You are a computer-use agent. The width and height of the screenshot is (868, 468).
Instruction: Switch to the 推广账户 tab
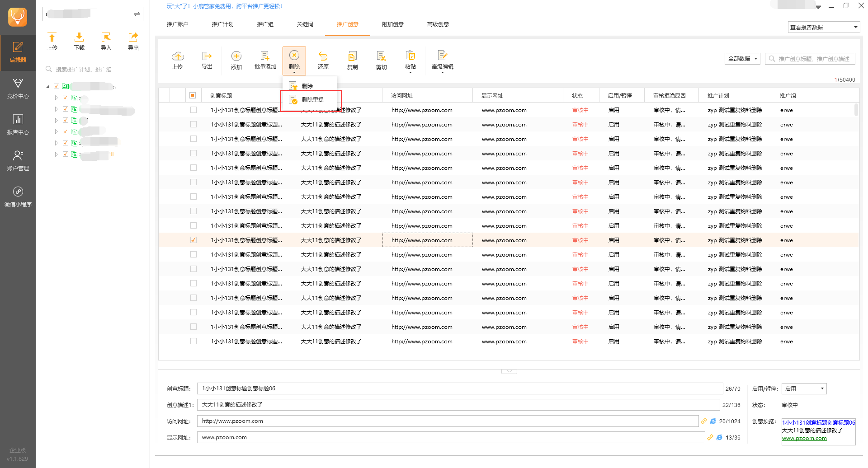(x=177, y=24)
